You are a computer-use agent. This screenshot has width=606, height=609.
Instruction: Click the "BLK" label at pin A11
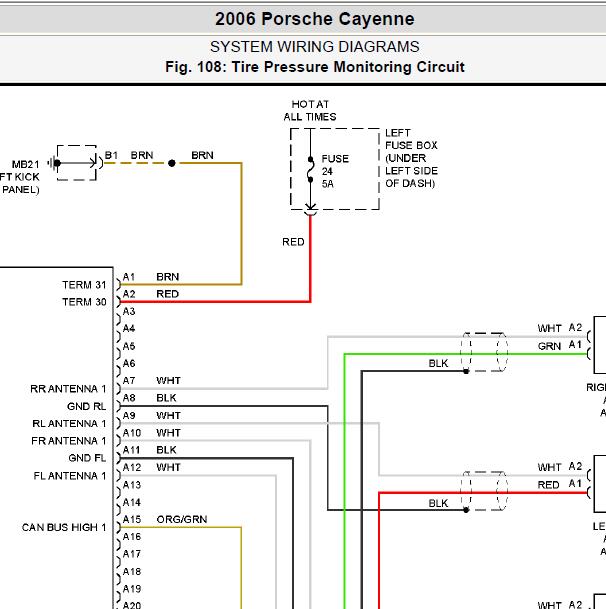pyautogui.click(x=166, y=450)
